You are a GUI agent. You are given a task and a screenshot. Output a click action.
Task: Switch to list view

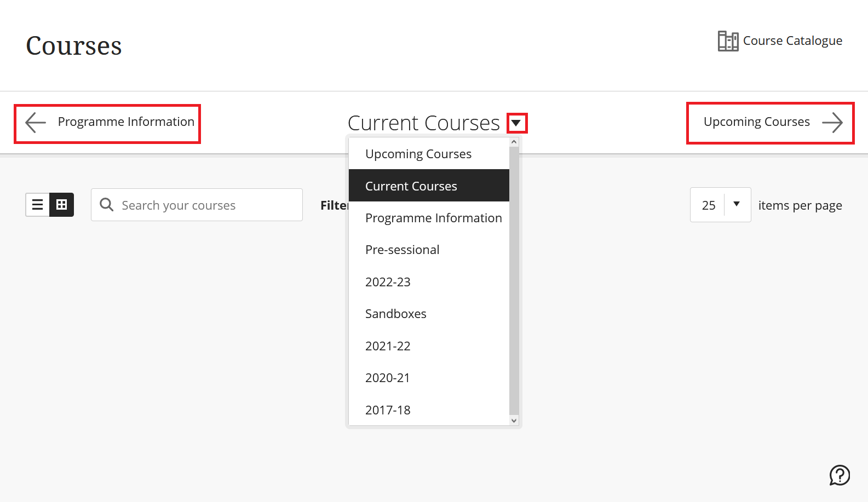tap(37, 204)
